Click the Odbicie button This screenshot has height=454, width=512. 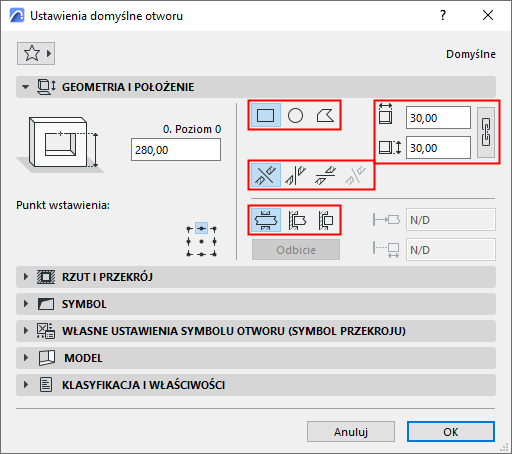[296, 250]
